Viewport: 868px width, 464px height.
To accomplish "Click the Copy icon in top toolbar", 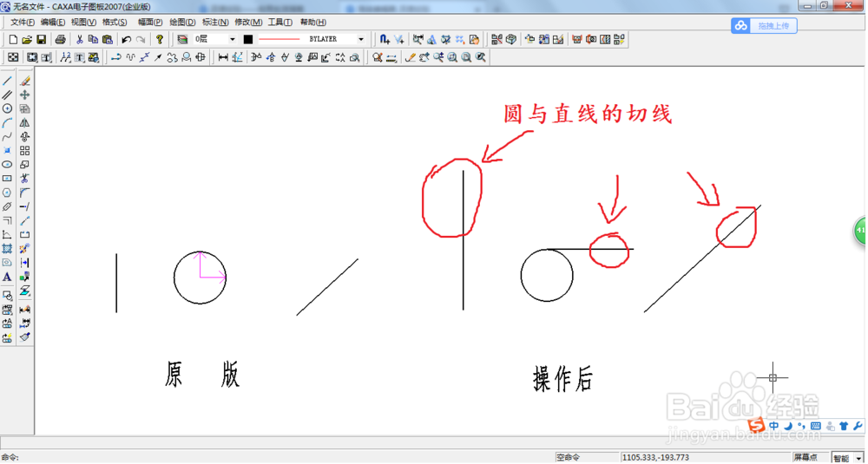I will pyautogui.click(x=93, y=39).
